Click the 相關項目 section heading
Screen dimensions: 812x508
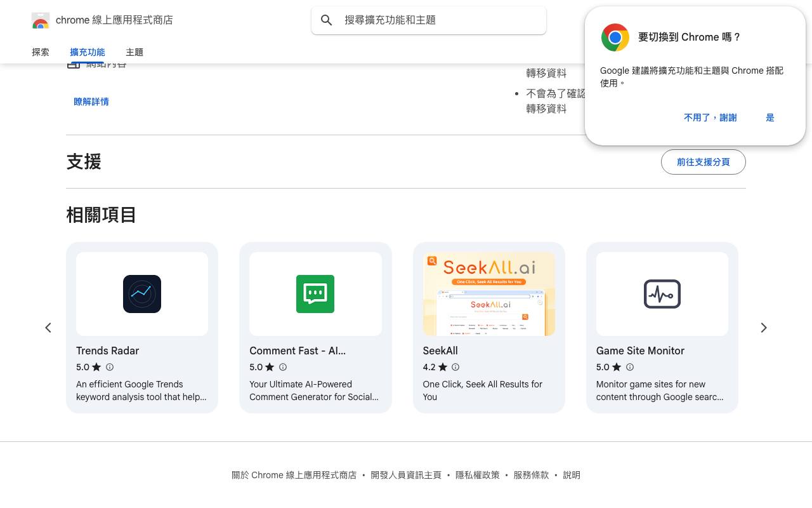point(101,215)
